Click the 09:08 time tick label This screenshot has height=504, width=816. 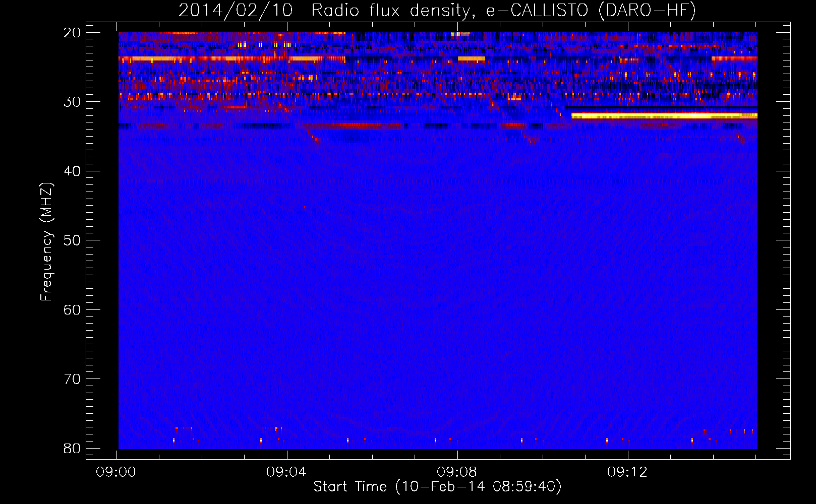click(457, 472)
